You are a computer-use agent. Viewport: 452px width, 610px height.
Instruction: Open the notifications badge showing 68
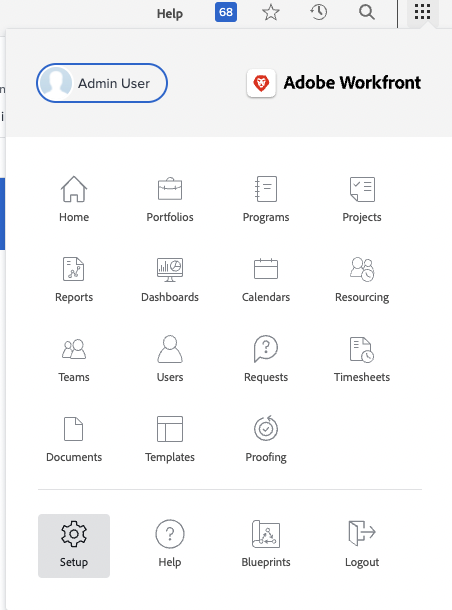click(226, 12)
